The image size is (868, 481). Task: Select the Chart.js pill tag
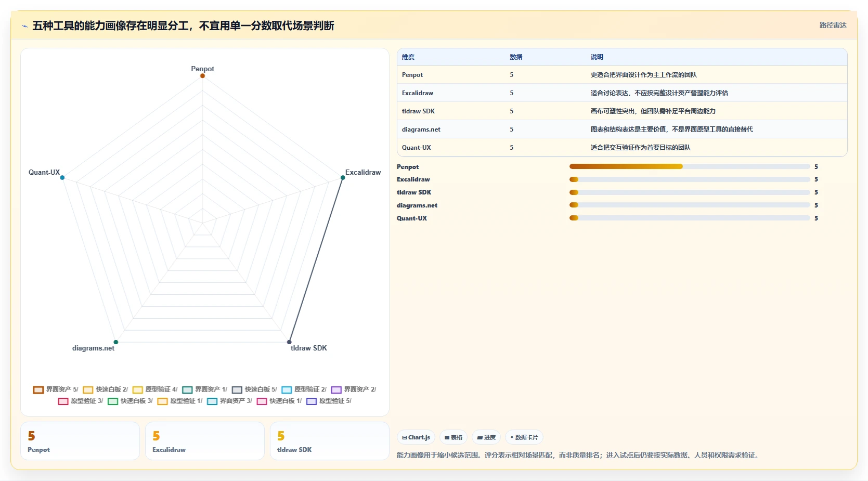coord(416,437)
